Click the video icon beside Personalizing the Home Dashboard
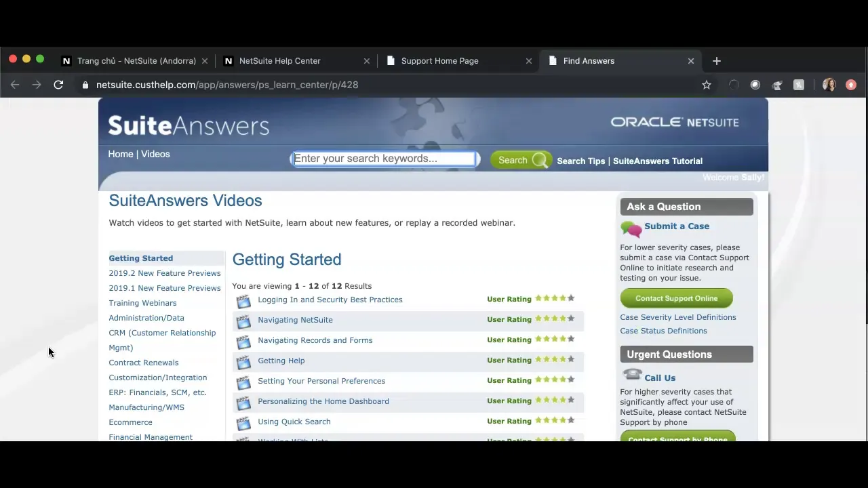The height and width of the screenshot is (488, 868). pos(243,403)
